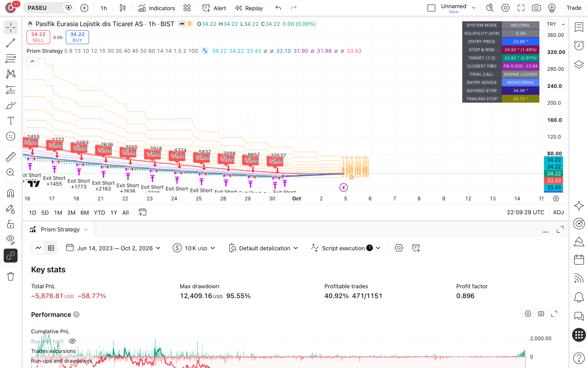
Task: Select the All time range
Action: [x=125, y=212]
